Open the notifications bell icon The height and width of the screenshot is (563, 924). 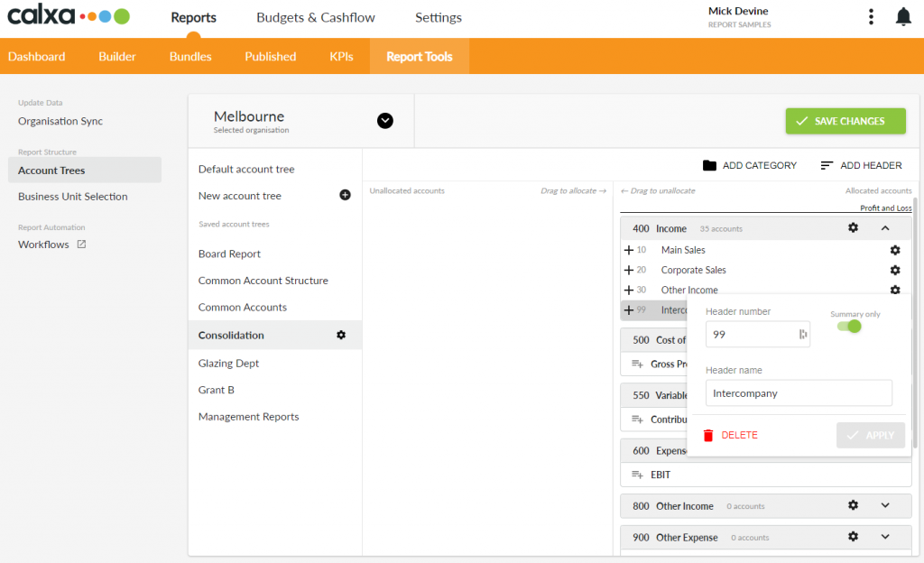(903, 16)
